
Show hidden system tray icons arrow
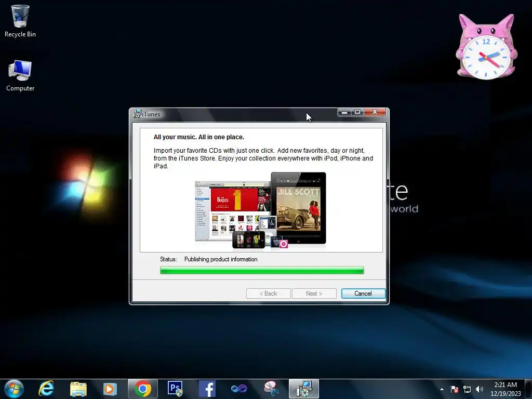pyautogui.click(x=442, y=389)
